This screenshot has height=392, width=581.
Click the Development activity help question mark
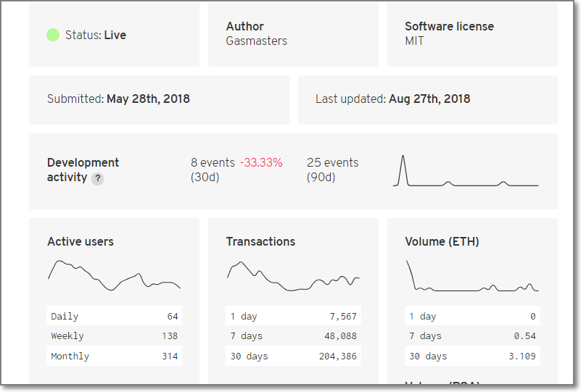[x=97, y=178]
